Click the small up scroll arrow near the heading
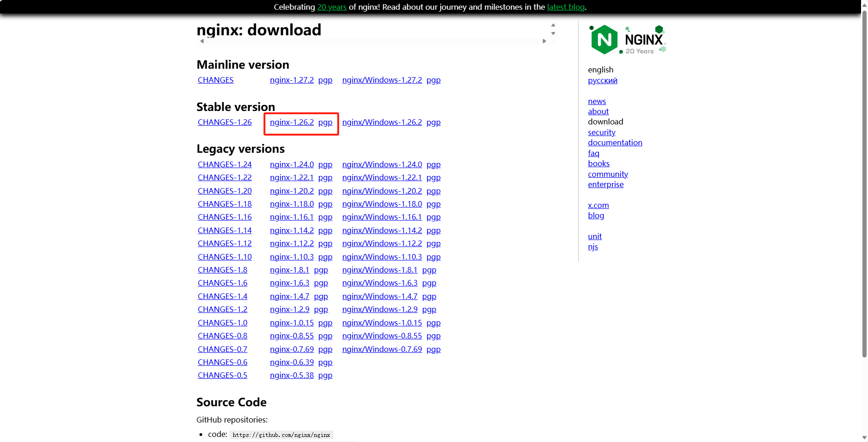Screen dimensions: 868x442 pyautogui.click(x=553, y=26)
